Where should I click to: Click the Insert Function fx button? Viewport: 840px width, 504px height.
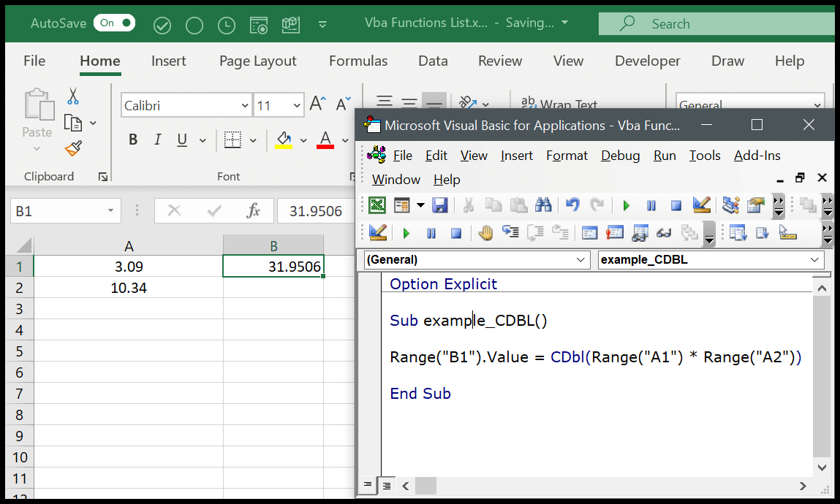pos(253,210)
